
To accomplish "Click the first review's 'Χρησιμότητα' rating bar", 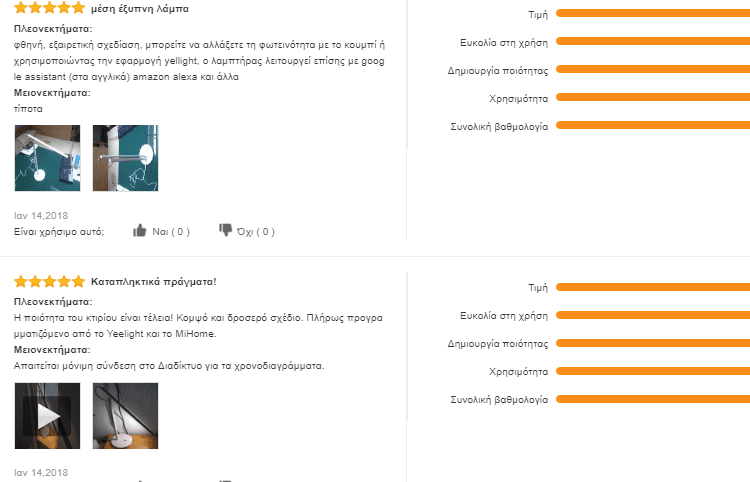I will pos(652,98).
